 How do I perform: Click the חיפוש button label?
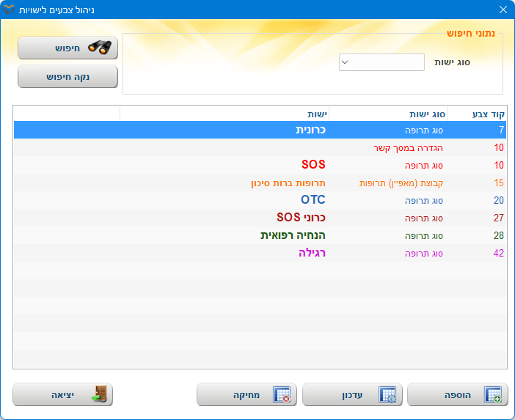pos(67,48)
